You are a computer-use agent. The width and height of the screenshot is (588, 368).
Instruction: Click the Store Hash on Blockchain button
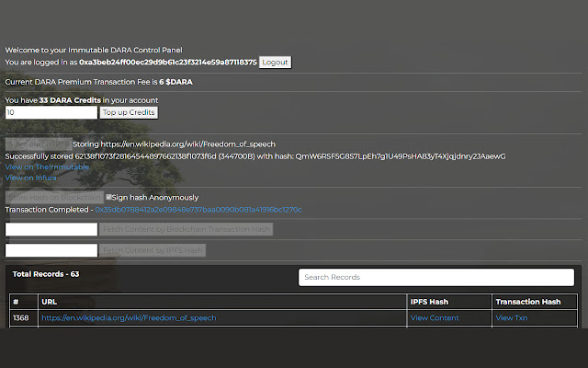click(54, 197)
